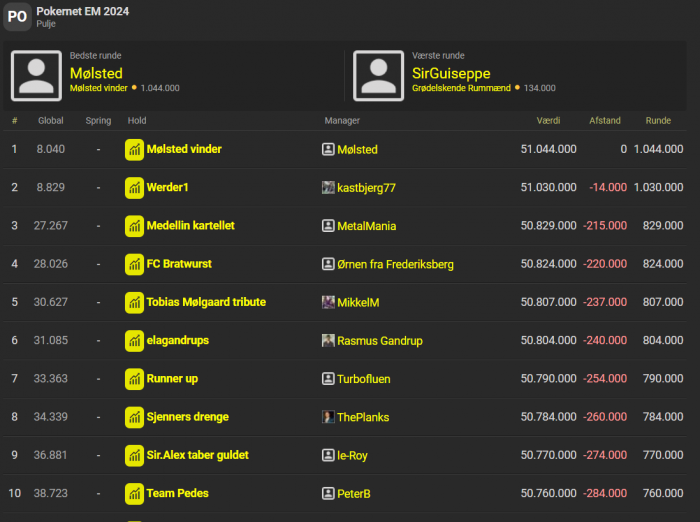Open the elagandrups team page

tap(178, 340)
